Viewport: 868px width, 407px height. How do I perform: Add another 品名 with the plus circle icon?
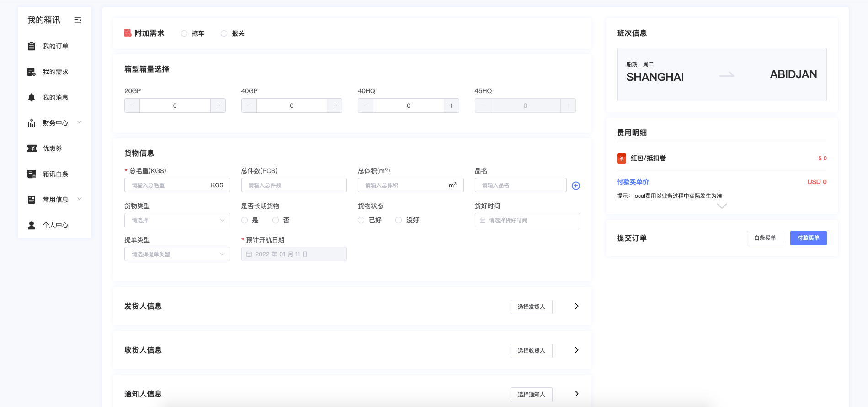point(576,185)
